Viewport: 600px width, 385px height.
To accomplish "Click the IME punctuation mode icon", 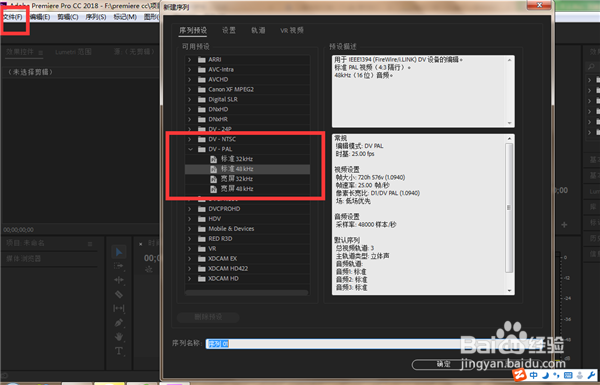I will click(556, 375).
